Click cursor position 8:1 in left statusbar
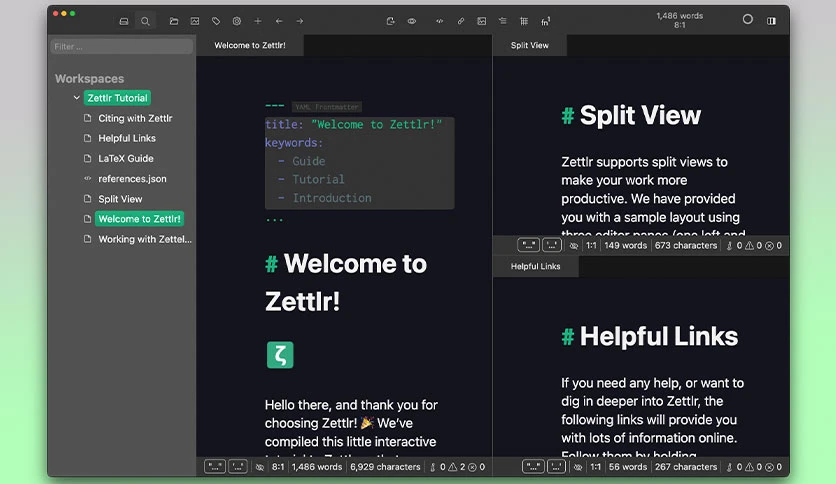This screenshot has width=836, height=484. [x=278, y=467]
